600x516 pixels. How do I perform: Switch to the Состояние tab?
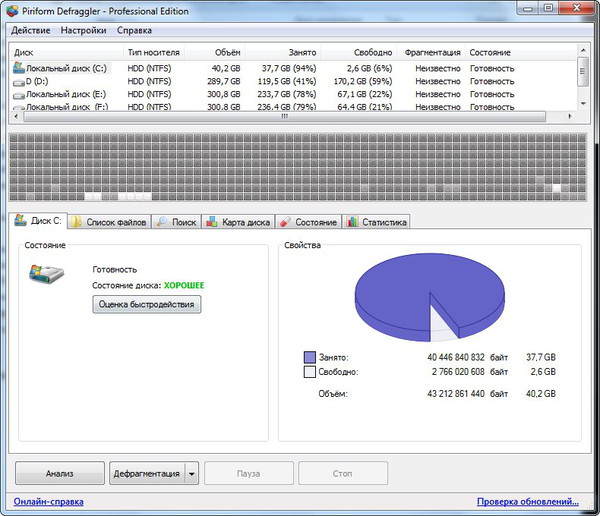[x=308, y=222]
